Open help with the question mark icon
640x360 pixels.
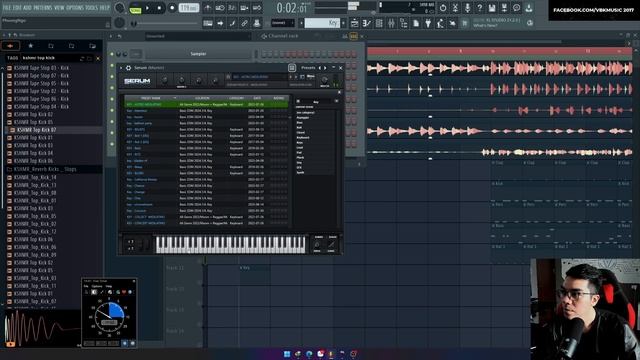[480, 8]
